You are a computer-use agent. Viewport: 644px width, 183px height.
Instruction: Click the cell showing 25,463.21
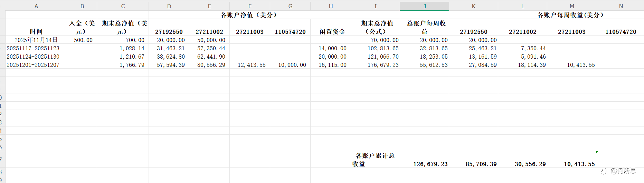[474, 48]
